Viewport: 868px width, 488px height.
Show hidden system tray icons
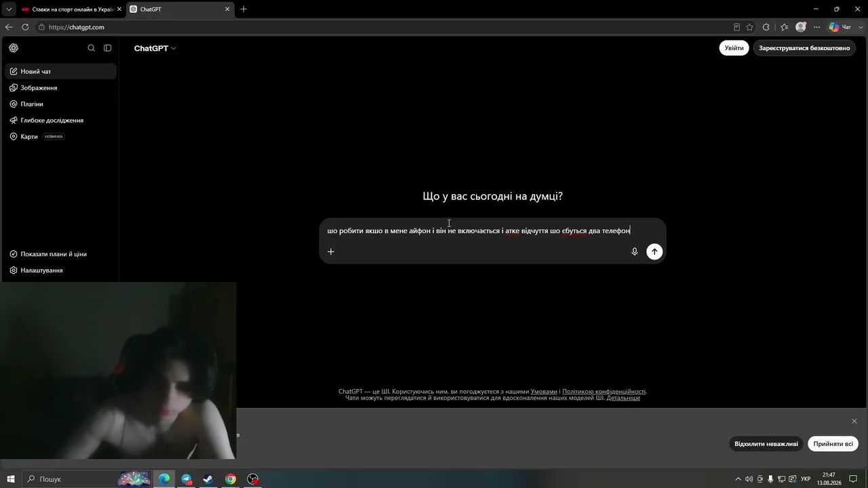[738, 479]
